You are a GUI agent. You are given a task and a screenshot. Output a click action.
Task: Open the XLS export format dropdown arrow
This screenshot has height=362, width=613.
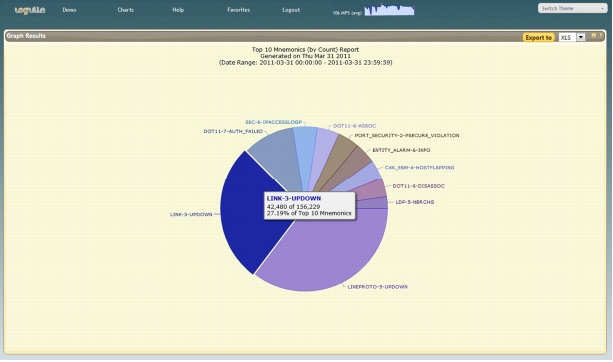pyautogui.click(x=581, y=38)
